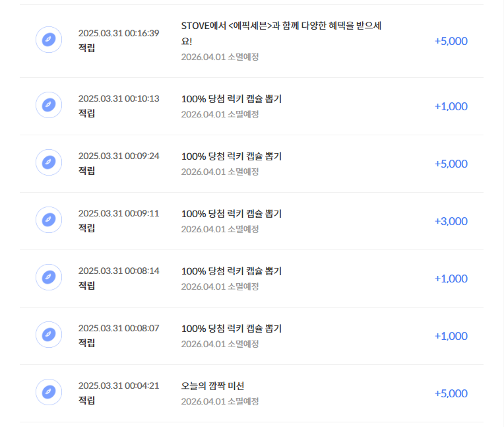Select 럭키 캡슐 뽑기 title at 00:09:24
This screenshot has height=427, width=504.
click(x=232, y=156)
